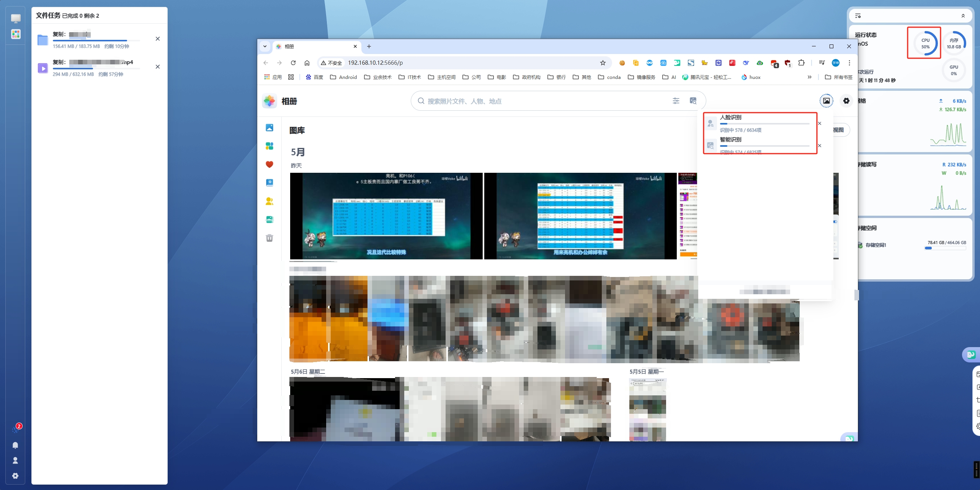Open the 5月5日 screenshot thumbnail
This screenshot has width=980, height=490.
tap(648, 410)
